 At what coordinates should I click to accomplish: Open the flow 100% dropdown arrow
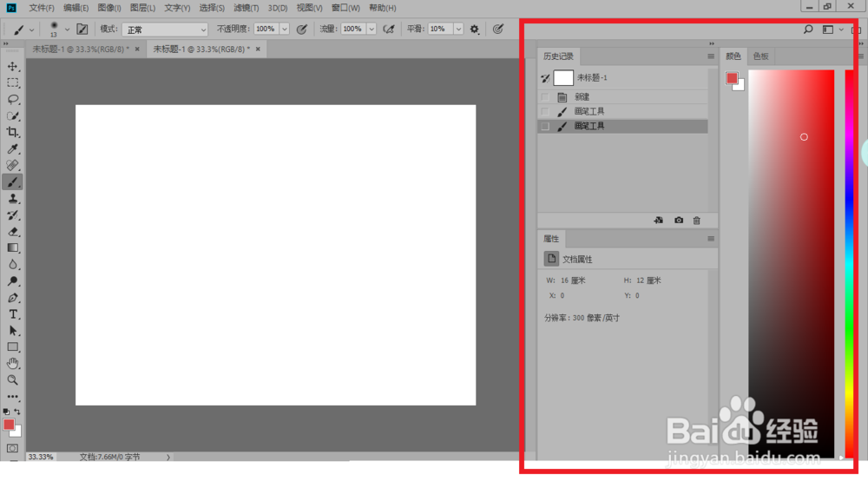(x=372, y=30)
